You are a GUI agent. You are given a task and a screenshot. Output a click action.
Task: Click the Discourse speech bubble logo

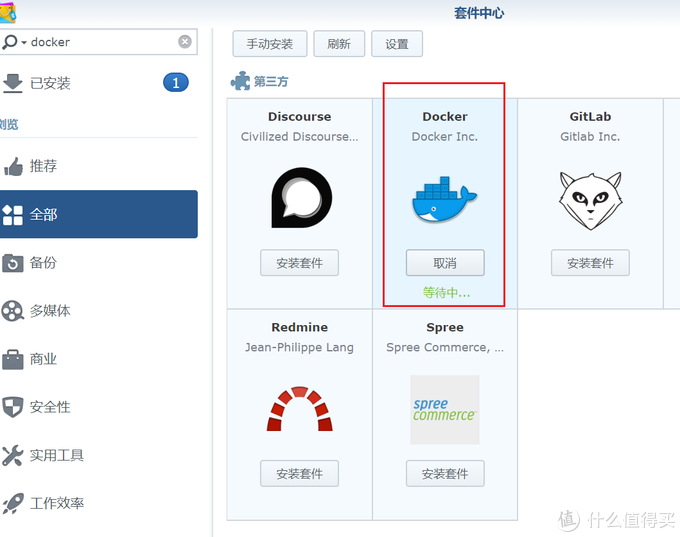pos(299,198)
